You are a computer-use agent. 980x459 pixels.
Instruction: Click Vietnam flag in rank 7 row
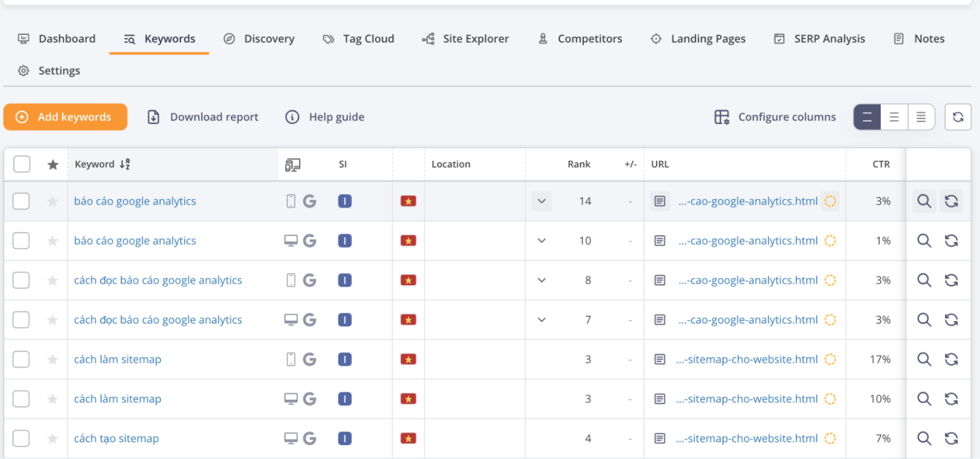click(408, 320)
